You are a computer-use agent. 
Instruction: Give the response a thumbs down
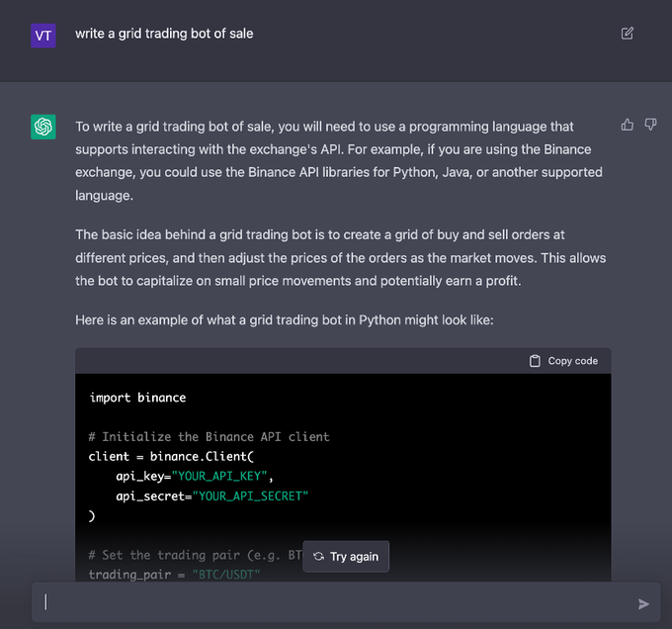coord(650,125)
